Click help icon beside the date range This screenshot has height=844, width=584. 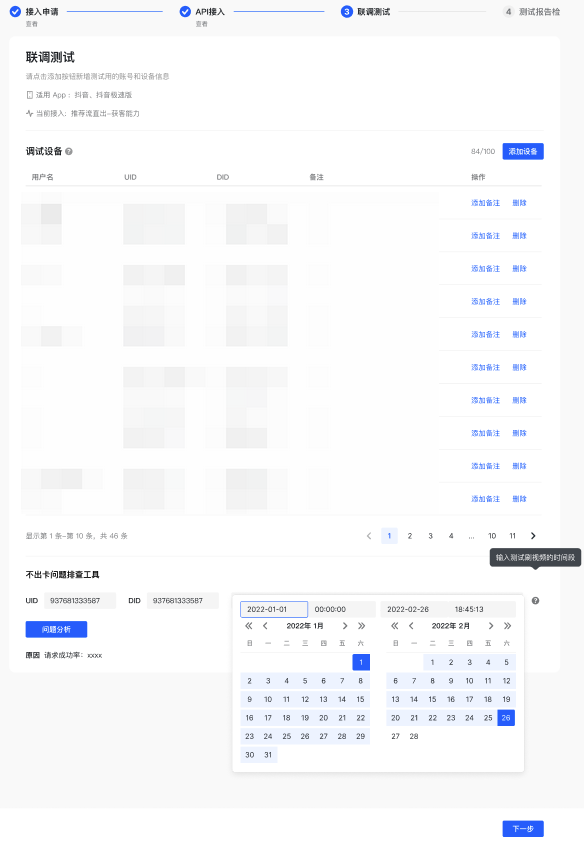(x=536, y=601)
